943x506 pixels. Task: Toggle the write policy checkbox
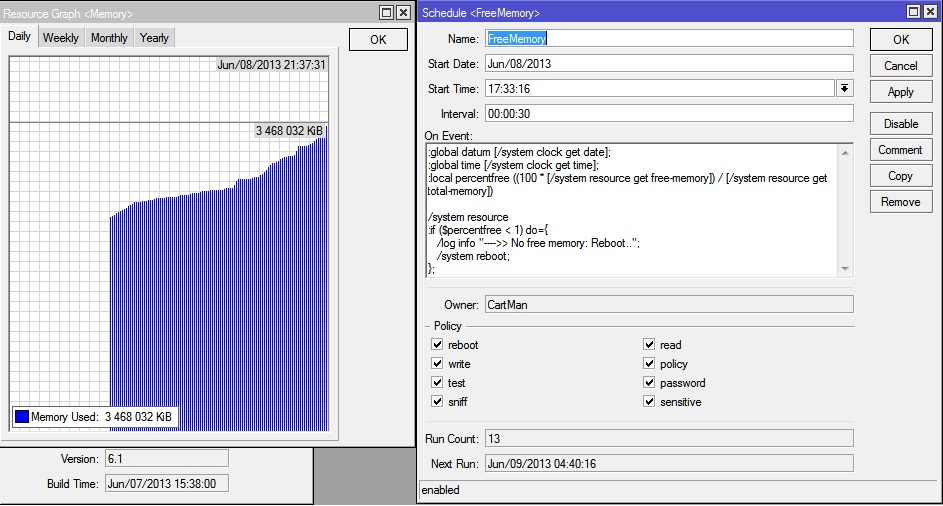pyautogui.click(x=437, y=363)
